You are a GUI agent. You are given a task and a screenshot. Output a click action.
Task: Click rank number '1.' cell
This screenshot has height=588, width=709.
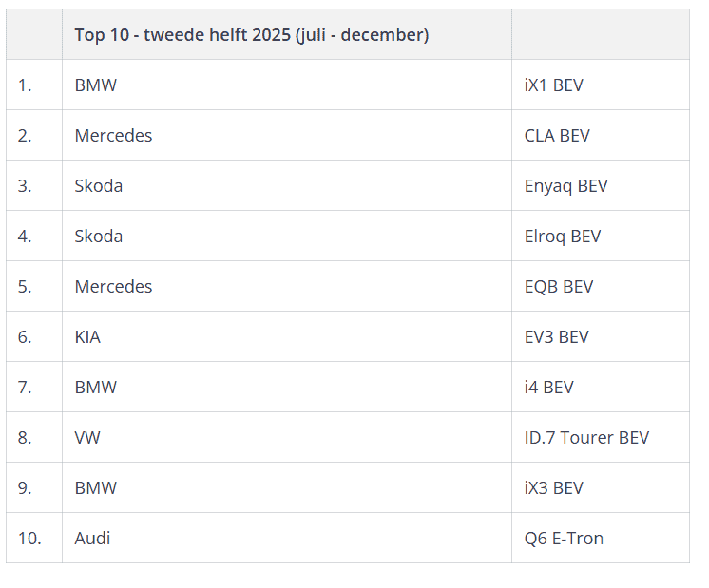[x=25, y=85]
